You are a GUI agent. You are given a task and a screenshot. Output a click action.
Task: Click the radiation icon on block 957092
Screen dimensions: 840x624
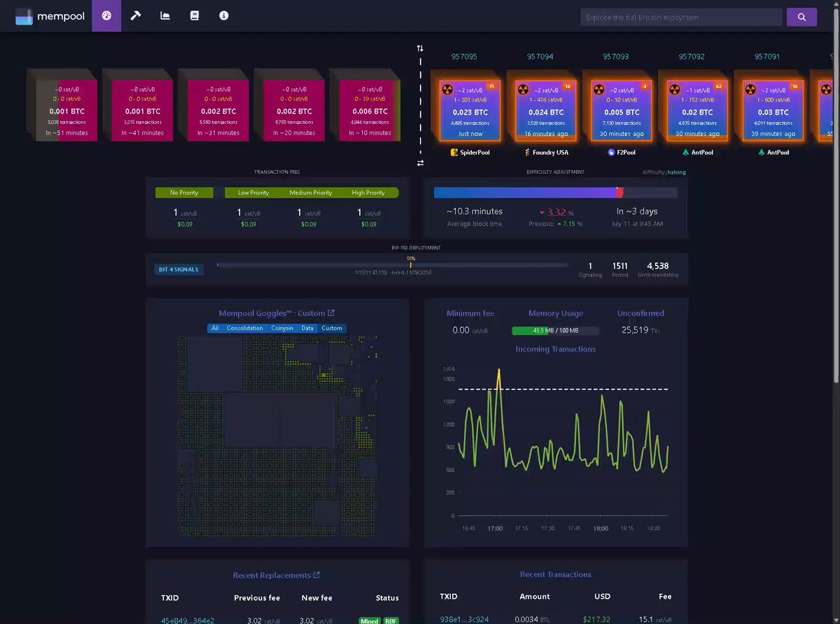[675, 90]
